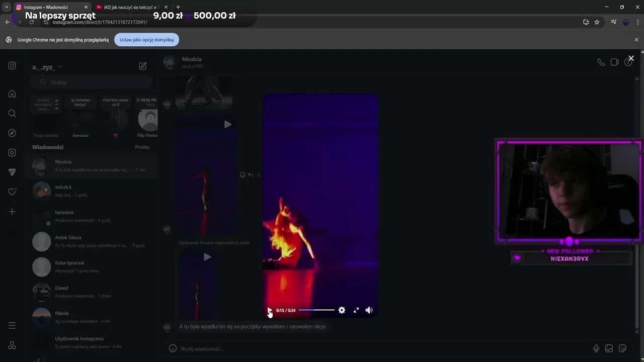Open conversation with hanusixa
Viewport: 644px width, 362px height.
pos(92,216)
